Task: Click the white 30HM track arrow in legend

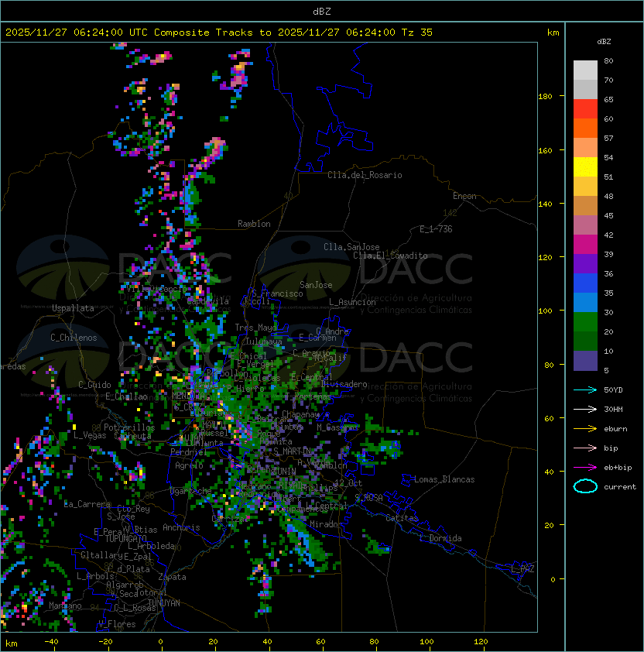Action: click(585, 409)
